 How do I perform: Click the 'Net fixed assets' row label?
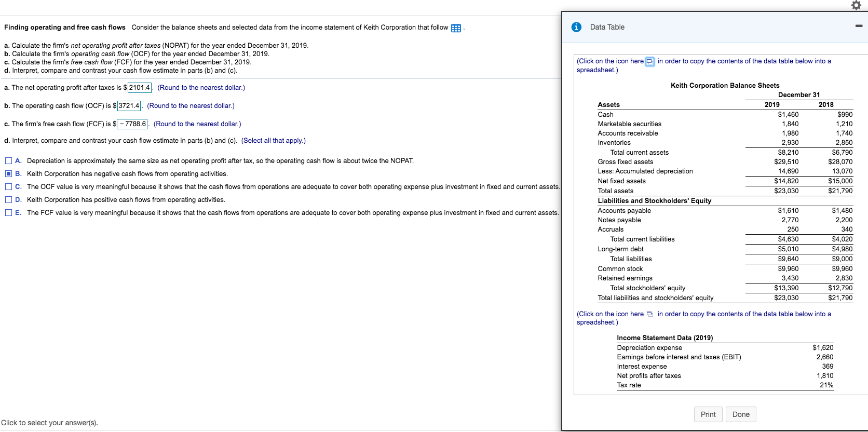coord(621,181)
